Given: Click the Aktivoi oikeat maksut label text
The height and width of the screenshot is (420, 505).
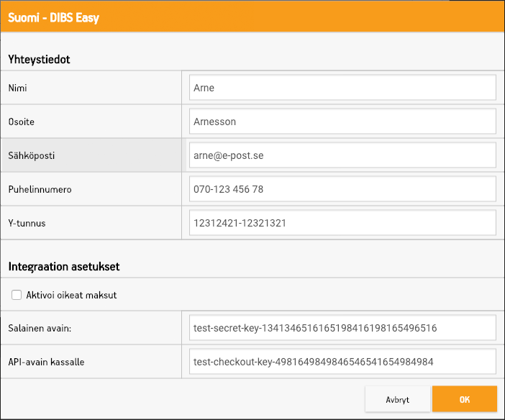Looking at the screenshot, I should coord(71,295).
